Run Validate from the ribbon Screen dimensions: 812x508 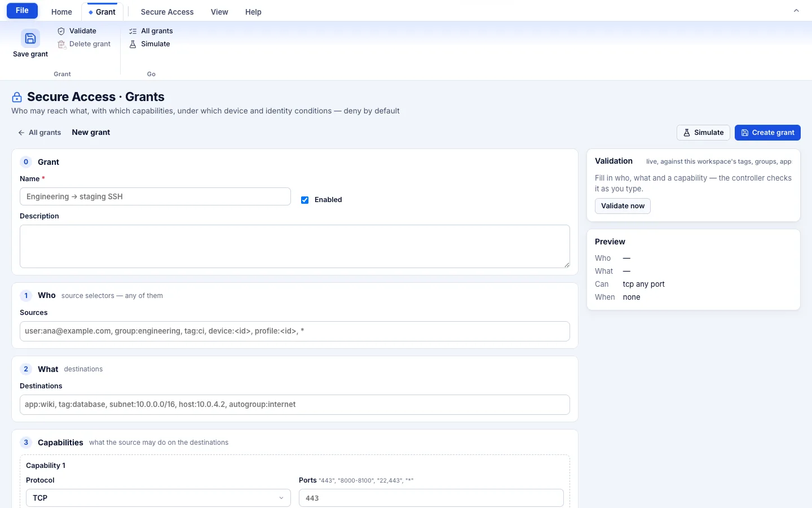77,31
